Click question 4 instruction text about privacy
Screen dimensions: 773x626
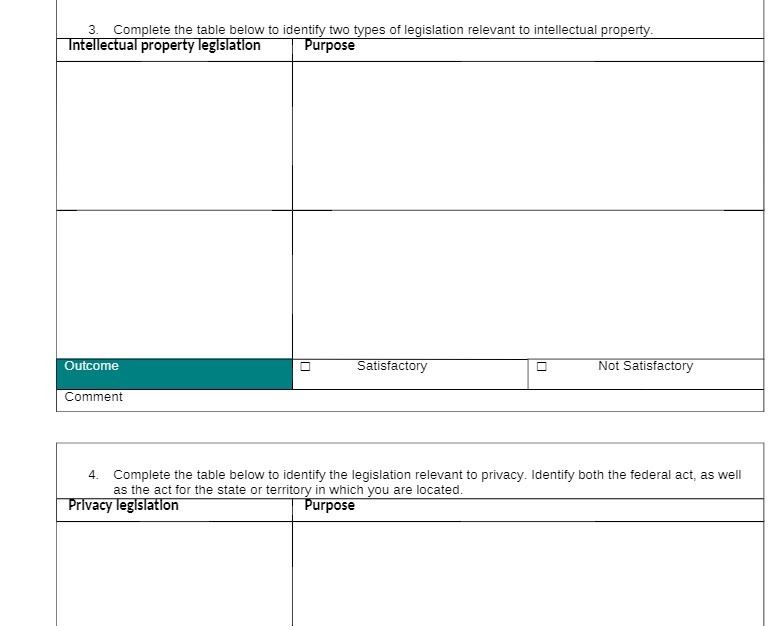tap(427, 482)
